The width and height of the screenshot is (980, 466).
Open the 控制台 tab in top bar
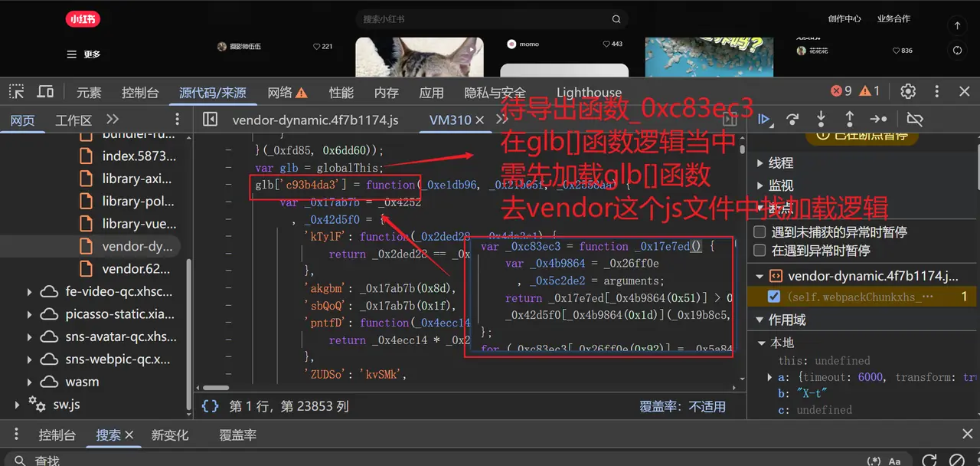click(x=140, y=93)
